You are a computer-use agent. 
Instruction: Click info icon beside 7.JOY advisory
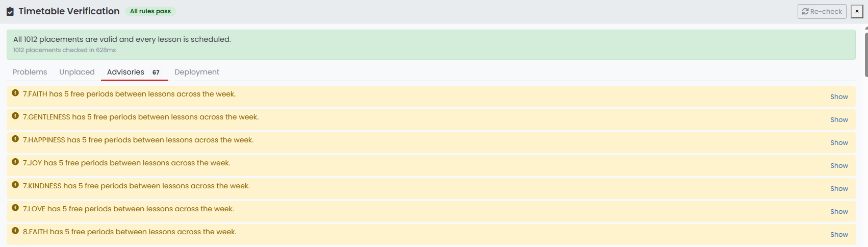(x=15, y=162)
